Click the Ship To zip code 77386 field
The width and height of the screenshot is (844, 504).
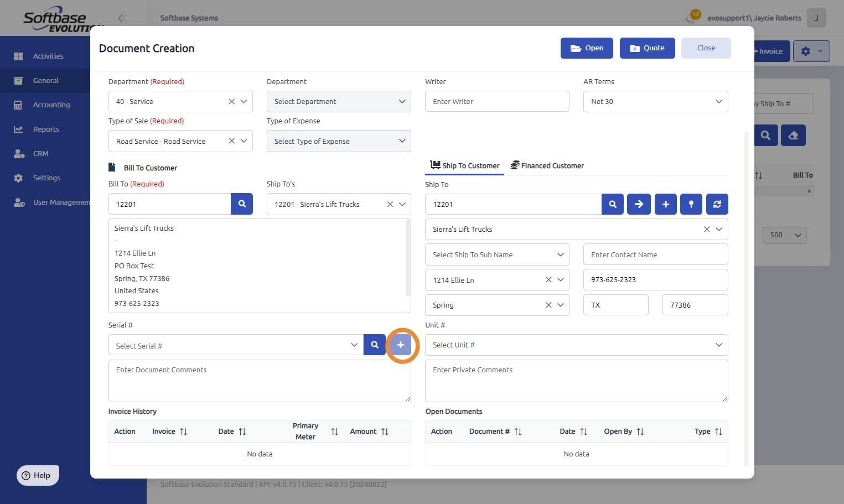click(695, 305)
